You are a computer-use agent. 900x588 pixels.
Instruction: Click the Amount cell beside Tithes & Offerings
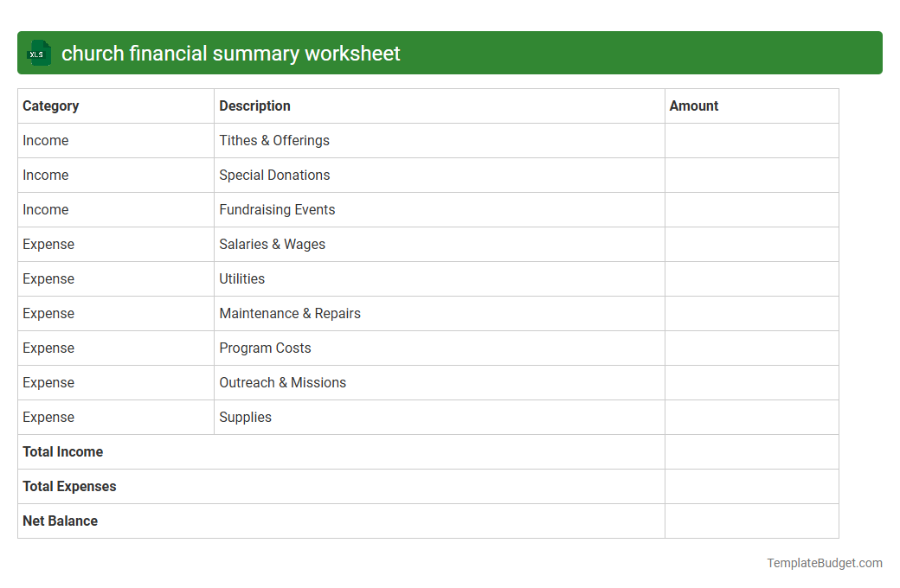pos(751,140)
